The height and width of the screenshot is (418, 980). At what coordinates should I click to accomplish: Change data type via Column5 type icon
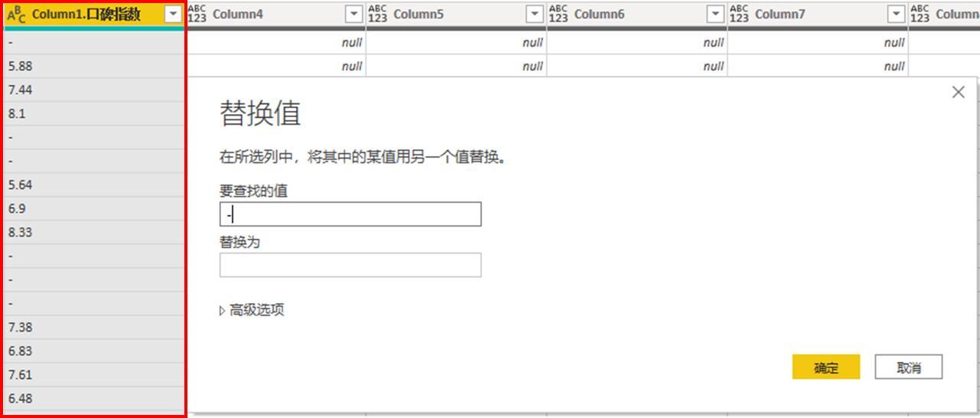(x=378, y=14)
